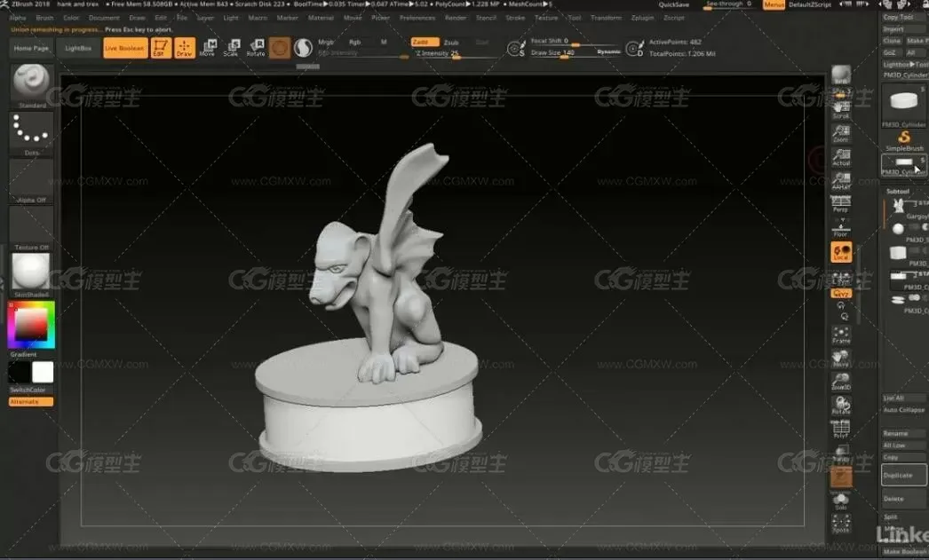Screen dimensions: 929x560
Task: Open the Document menu
Action: [104, 18]
